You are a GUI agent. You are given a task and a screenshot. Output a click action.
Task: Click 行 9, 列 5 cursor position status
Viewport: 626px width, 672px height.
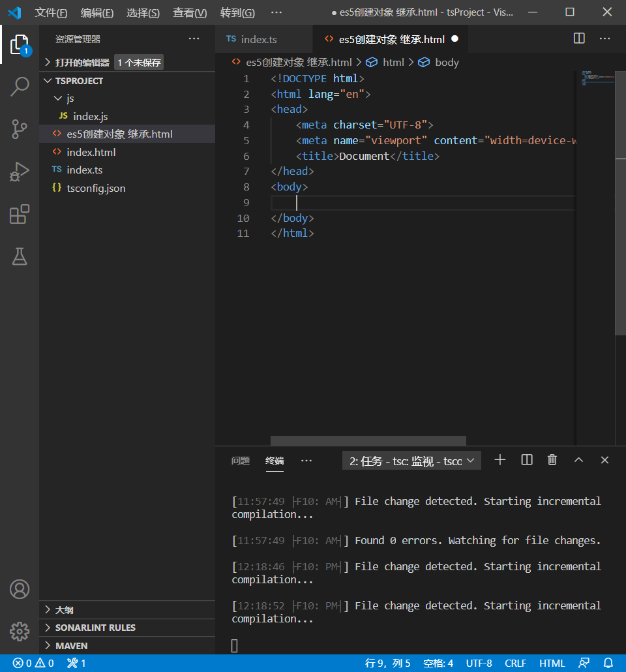(x=388, y=664)
